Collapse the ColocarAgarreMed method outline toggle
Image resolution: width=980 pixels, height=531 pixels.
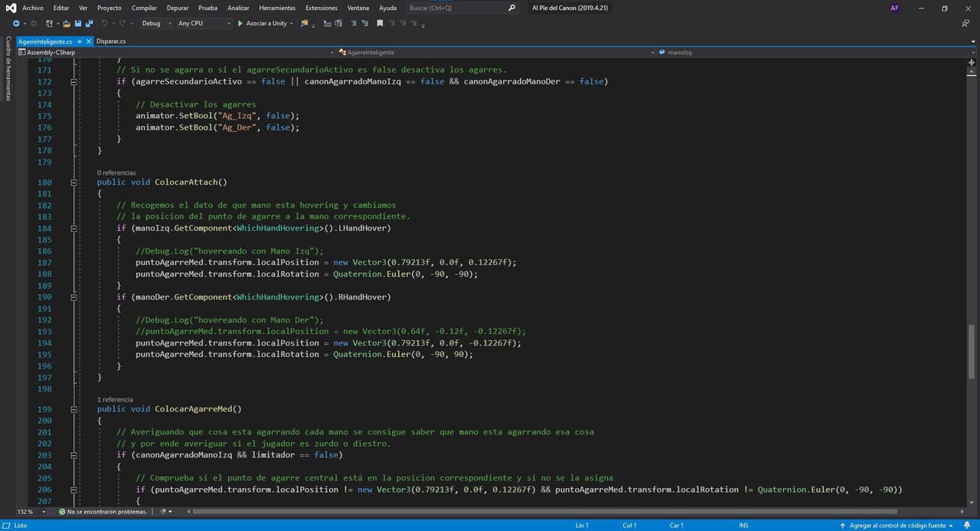(74, 409)
